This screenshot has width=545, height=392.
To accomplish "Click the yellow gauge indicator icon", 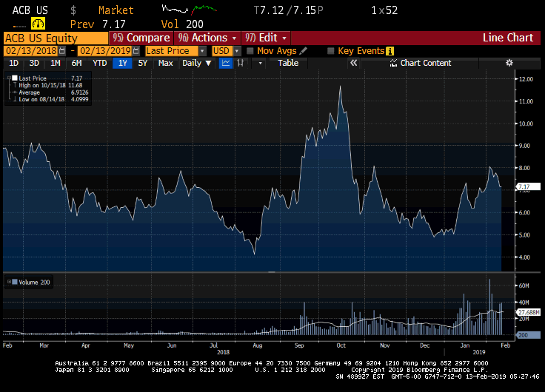I will coord(38,24).
